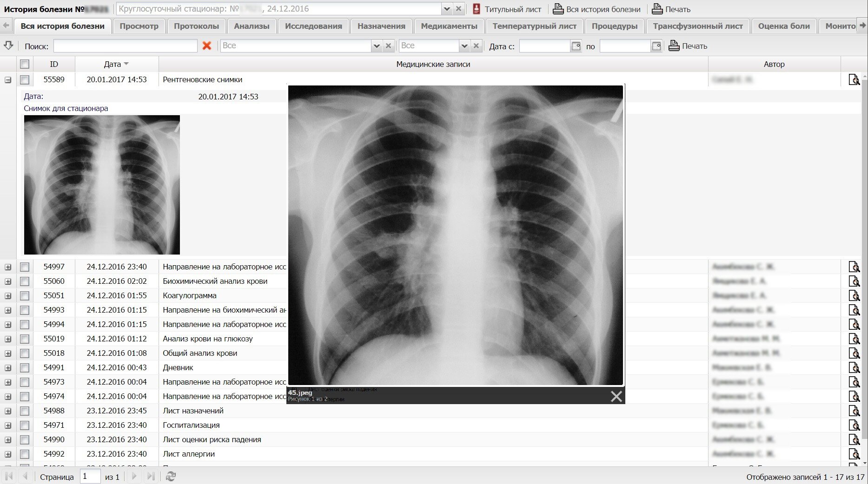Close the enlarged X-ray image popup
Screen dimensions: 868x484
point(616,396)
